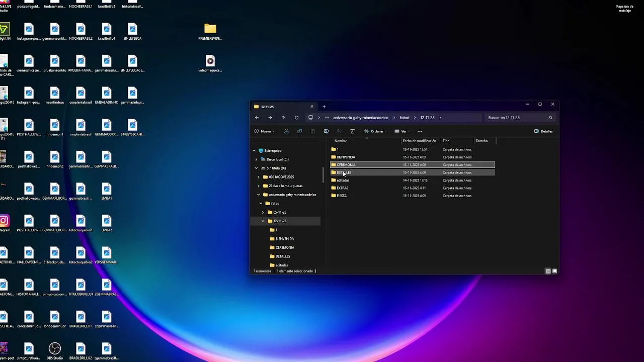Image resolution: width=644 pixels, height=362 pixels.
Task: Select findeneon1 desktop file
Action: click(55, 128)
